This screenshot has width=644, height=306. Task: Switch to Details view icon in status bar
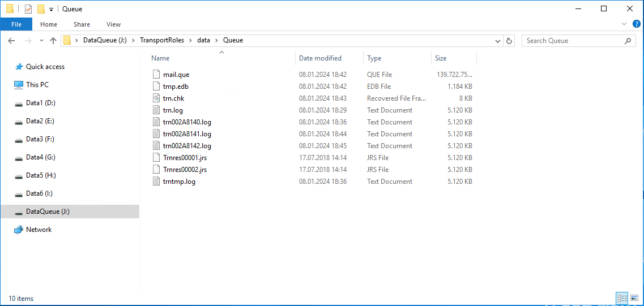pyautogui.click(x=622, y=298)
